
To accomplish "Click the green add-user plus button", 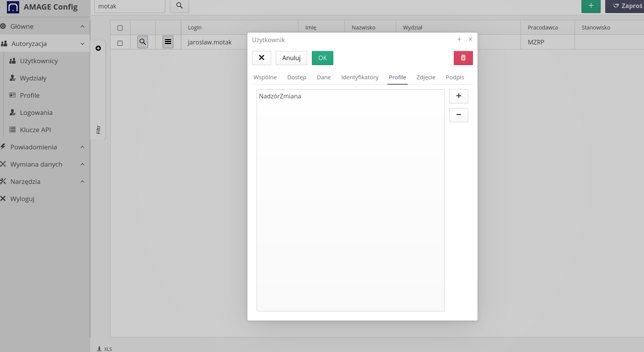I will point(591,6).
